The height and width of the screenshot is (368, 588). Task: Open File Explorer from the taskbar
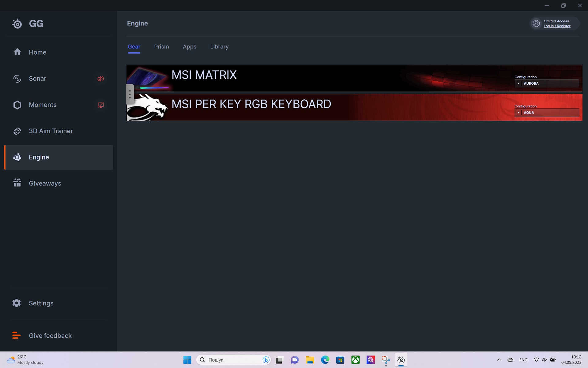point(310,360)
